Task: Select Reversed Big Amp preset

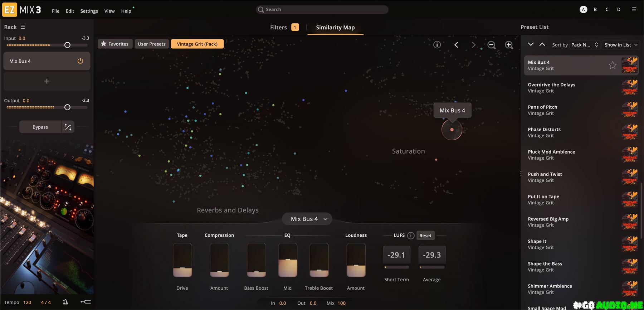Action: pyautogui.click(x=581, y=222)
